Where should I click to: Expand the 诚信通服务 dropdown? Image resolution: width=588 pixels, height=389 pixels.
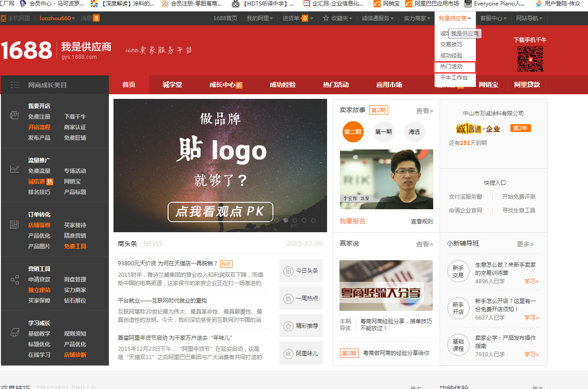click(x=378, y=18)
